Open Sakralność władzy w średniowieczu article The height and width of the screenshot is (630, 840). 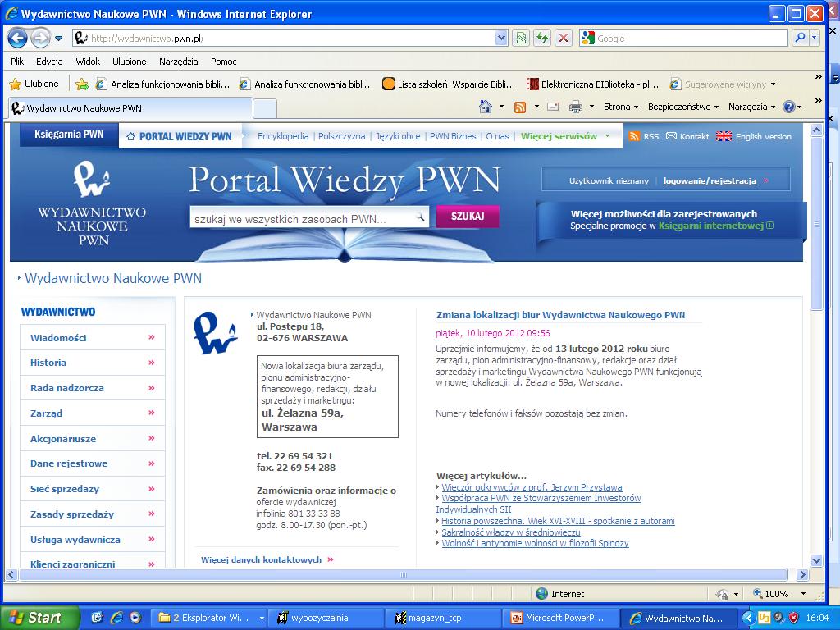tap(510, 532)
